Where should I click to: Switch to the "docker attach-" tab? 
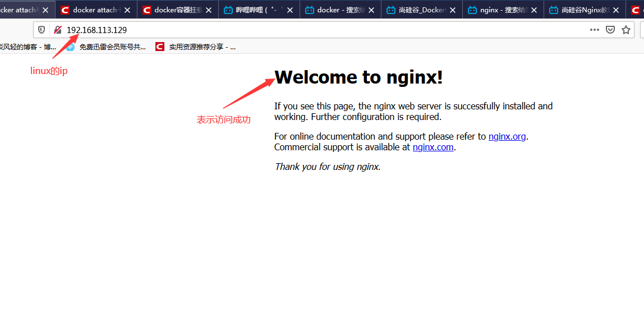(x=96, y=10)
